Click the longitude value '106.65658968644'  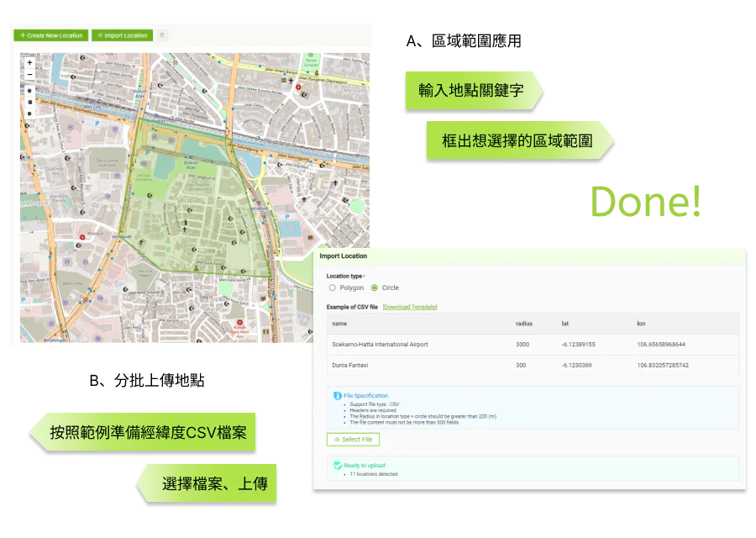point(661,345)
